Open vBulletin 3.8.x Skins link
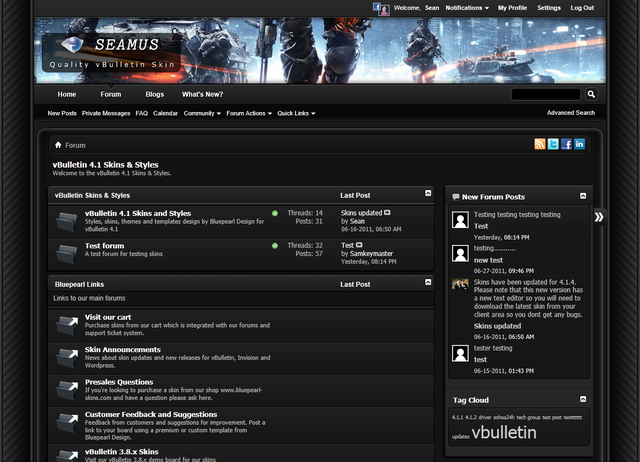Screen dimensions: 640x462 [x=121, y=452]
